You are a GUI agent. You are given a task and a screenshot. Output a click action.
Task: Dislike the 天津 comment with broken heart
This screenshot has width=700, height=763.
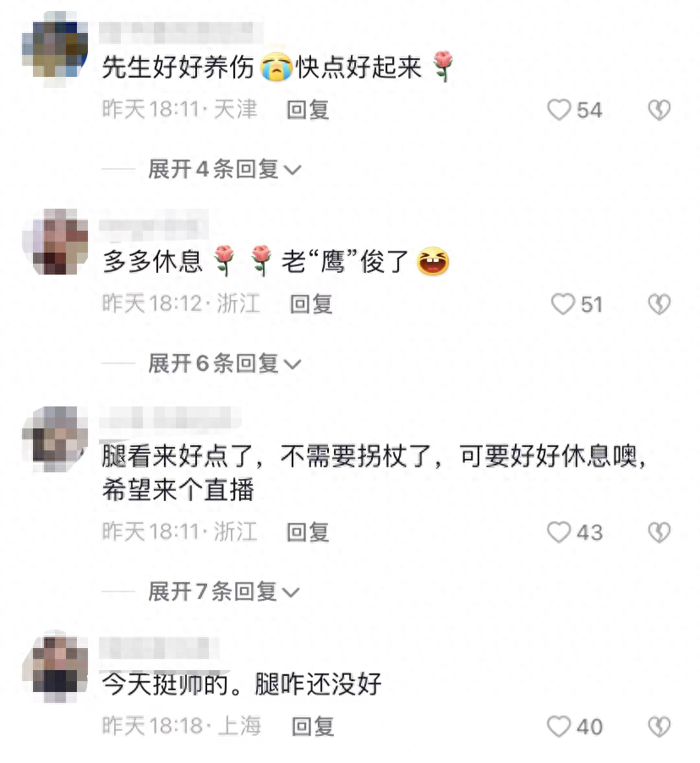pyautogui.click(x=659, y=110)
